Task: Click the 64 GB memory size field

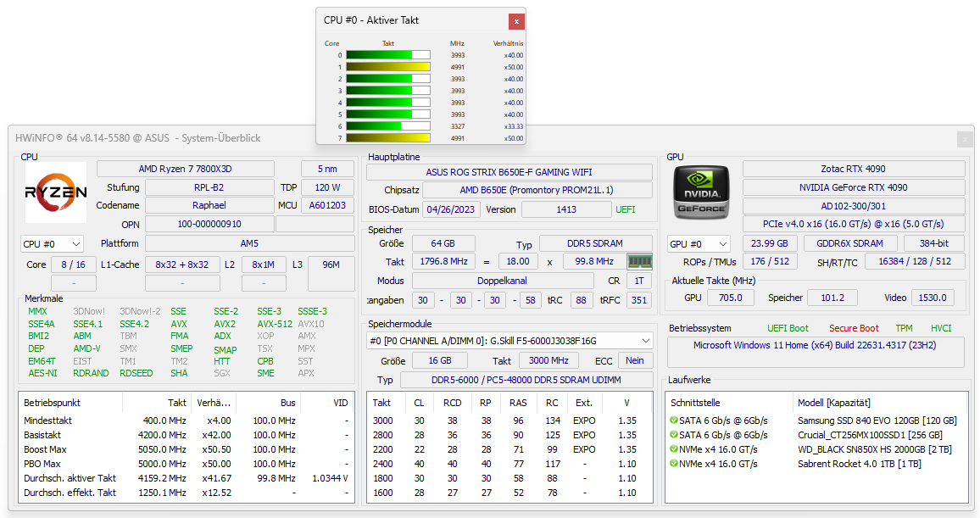Action: point(443,243)
